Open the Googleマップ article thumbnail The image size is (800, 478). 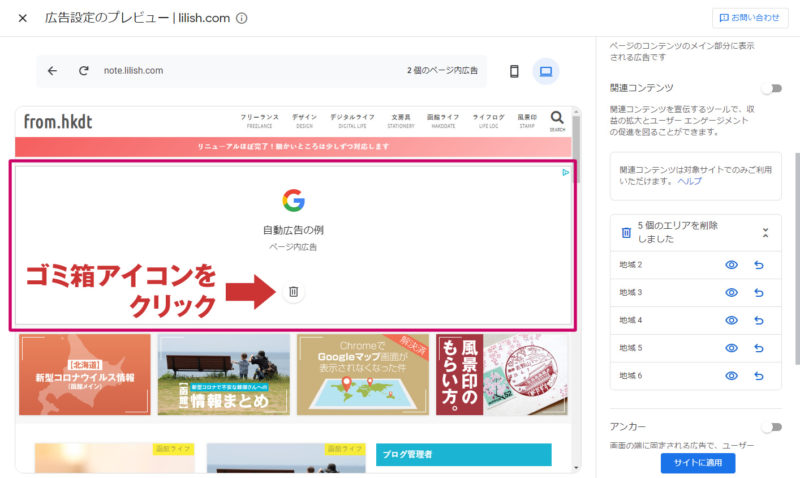tap(363, 374)
